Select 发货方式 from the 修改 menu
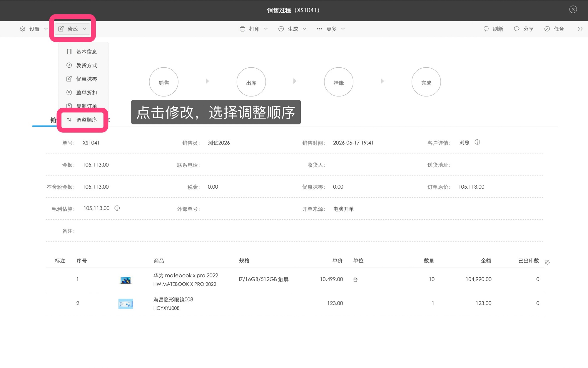The height and width of the screenshot is (368, 588). pyautogui.click(x=83, y=65)
